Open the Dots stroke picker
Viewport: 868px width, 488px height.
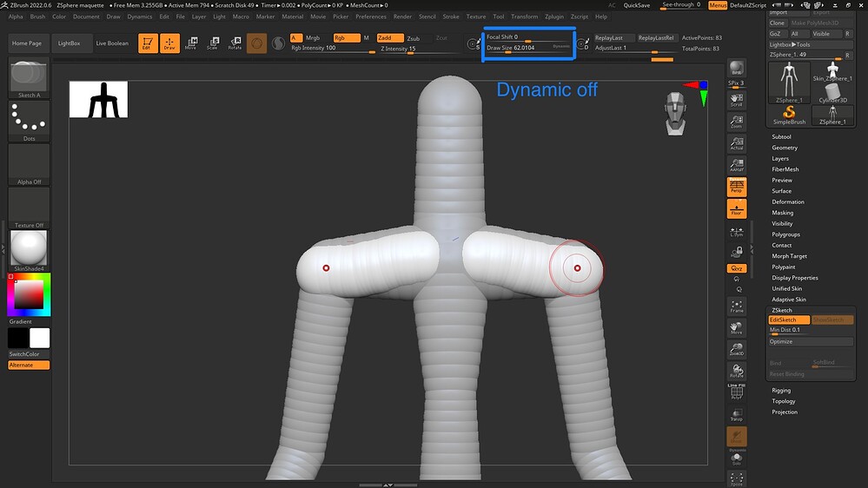tap(29, 122)
